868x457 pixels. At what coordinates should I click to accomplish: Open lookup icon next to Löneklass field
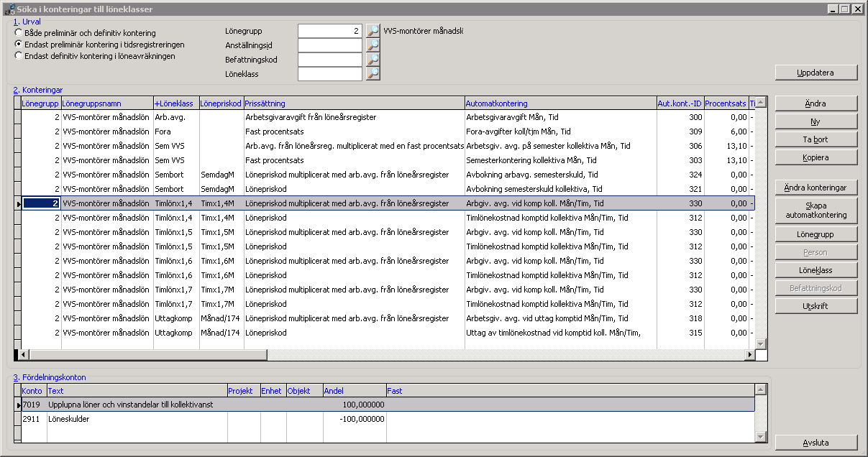(373, 74)
